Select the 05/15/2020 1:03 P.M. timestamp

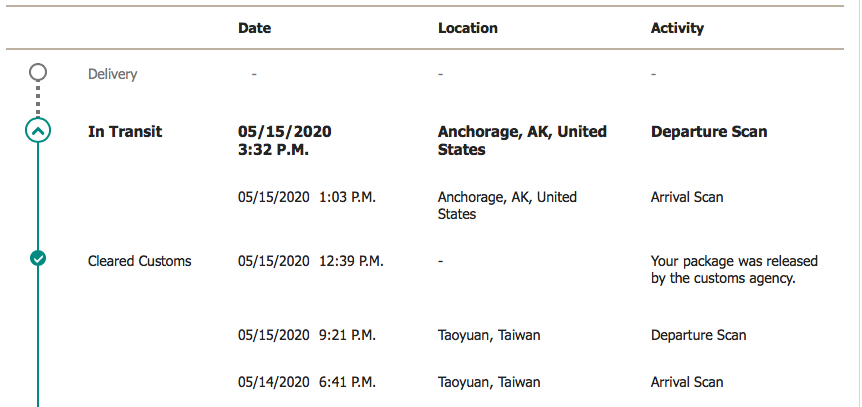coord(307,197)
